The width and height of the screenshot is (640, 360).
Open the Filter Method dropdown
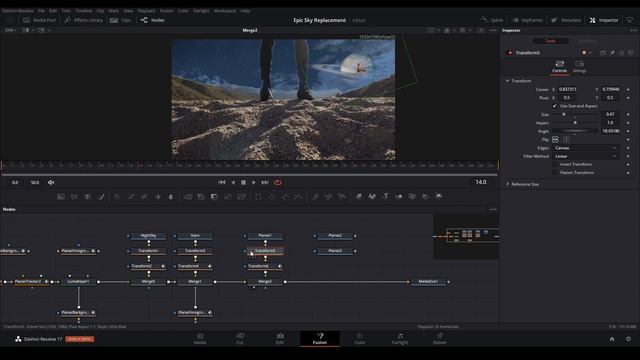click(585, 156)
